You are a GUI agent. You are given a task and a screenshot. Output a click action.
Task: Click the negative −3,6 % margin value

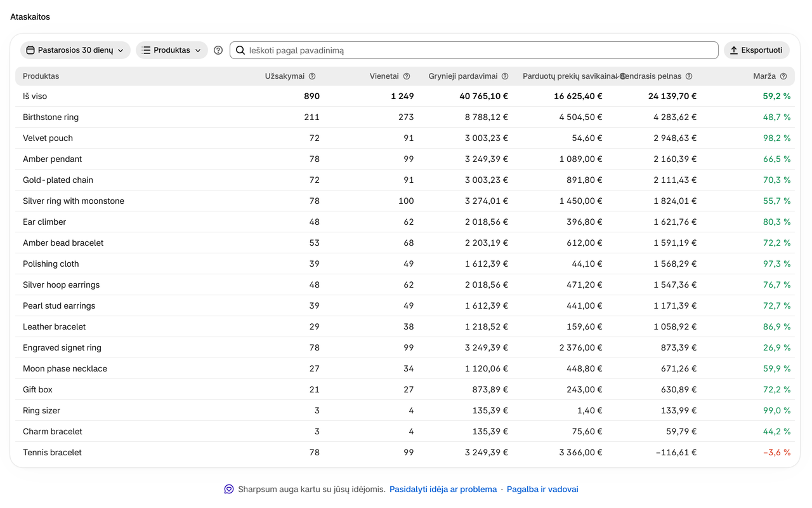(x=776, y=452)
